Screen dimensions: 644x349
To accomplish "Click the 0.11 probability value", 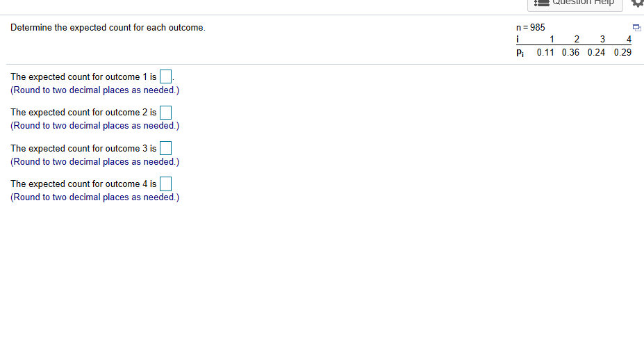I will click(x=545, y=53).
